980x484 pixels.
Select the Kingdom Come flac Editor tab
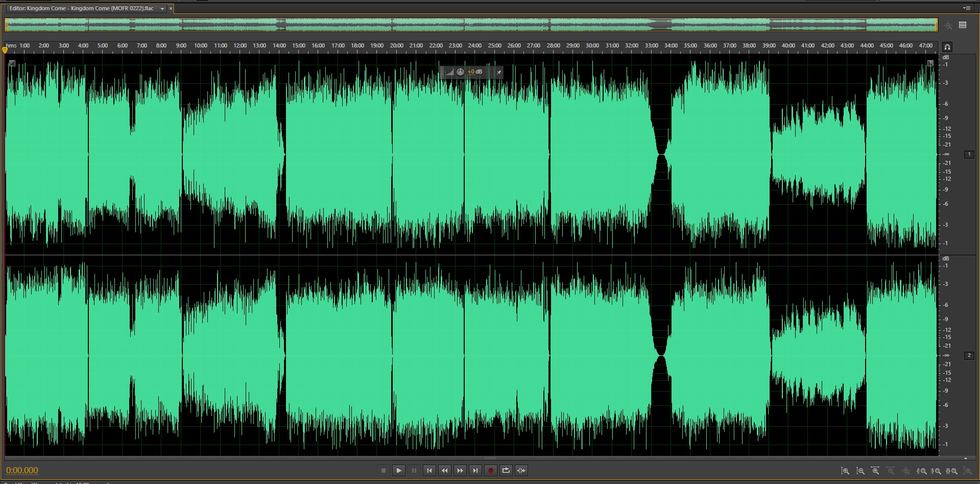click(82, 9)
